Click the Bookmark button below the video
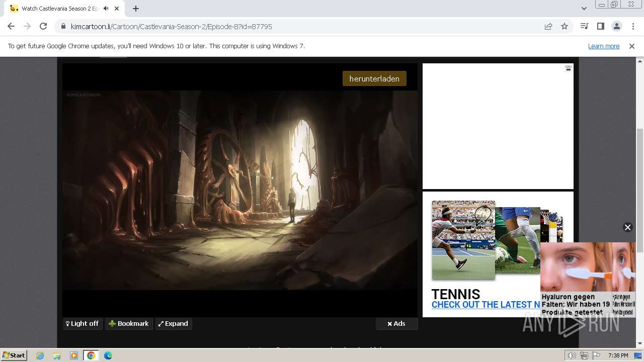Image resolution: width=644 pixels, height=362 pixels. (129, 324)
